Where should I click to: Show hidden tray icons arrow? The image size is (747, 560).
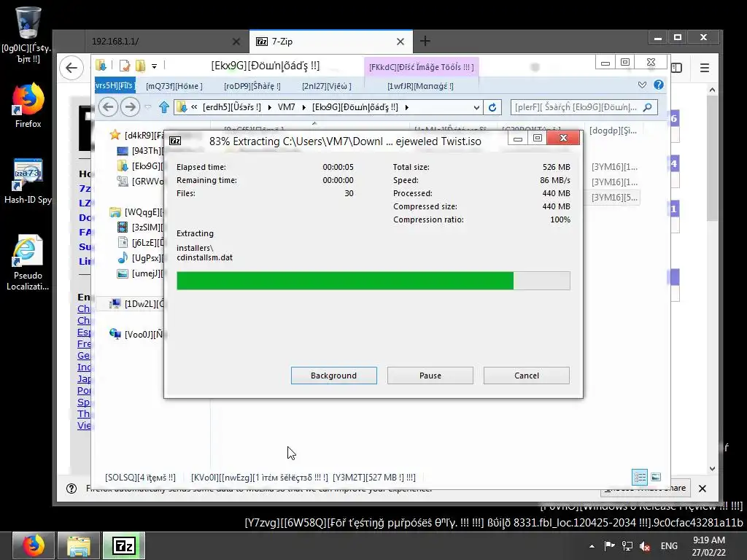coord(592,546)
